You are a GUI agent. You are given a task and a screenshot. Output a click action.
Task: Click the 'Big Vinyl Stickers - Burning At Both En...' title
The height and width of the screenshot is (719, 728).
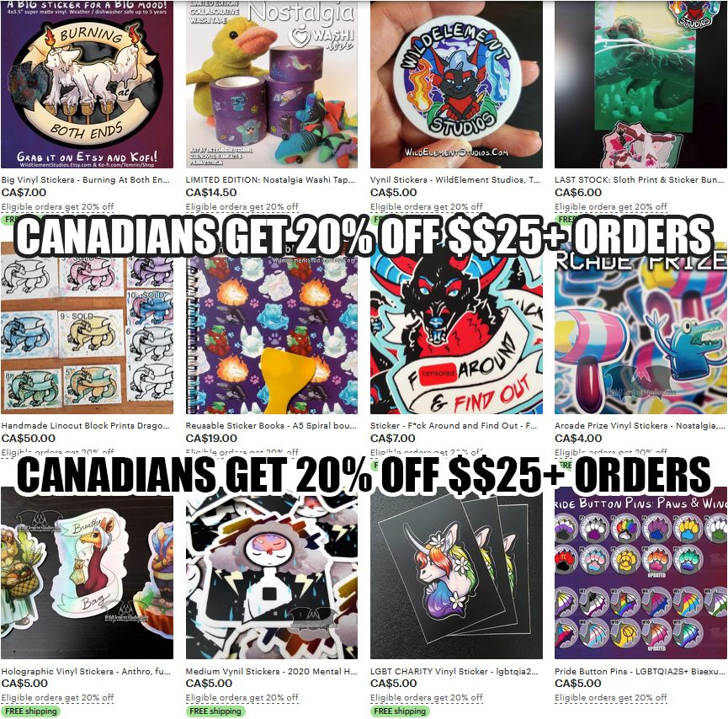[x=86, y=180]
